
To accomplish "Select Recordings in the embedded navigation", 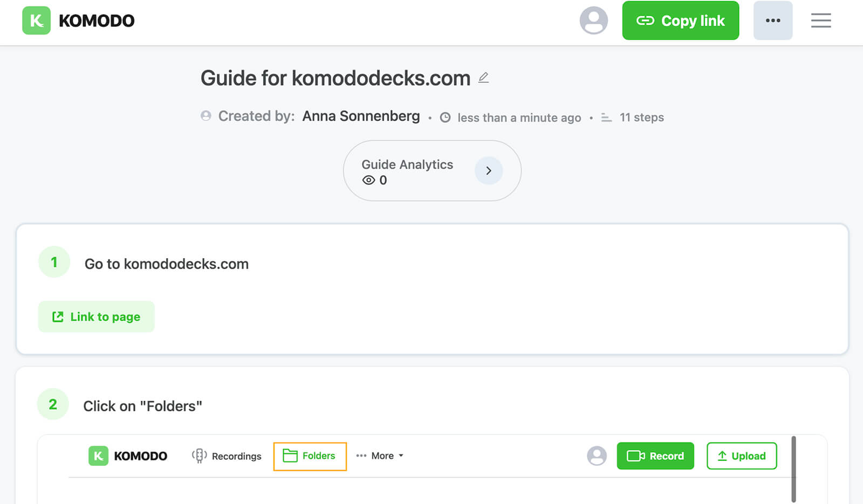I will tap(227, 456).
